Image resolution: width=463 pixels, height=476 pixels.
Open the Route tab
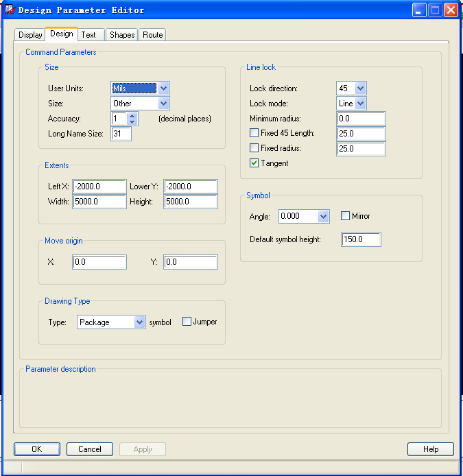pos(153,34)
